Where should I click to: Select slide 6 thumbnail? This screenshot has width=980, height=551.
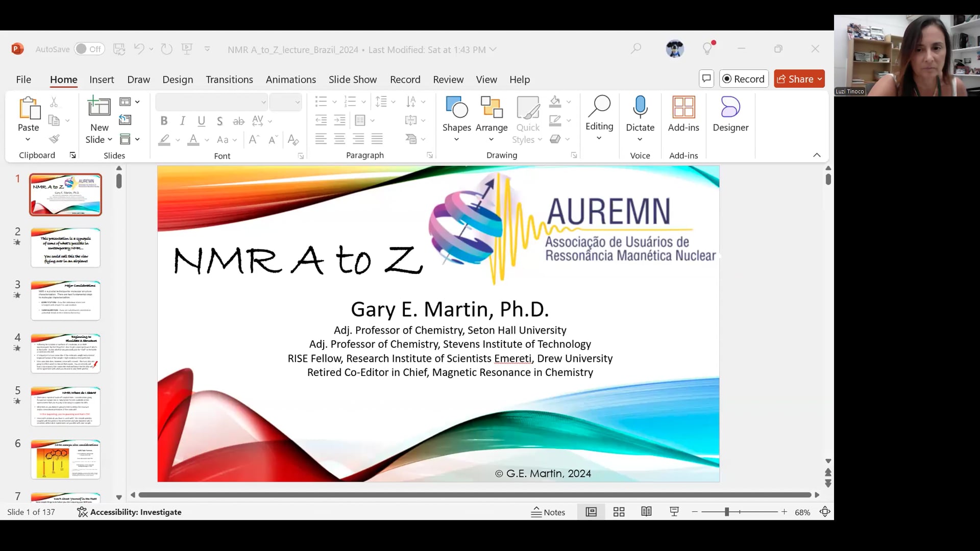65,459
